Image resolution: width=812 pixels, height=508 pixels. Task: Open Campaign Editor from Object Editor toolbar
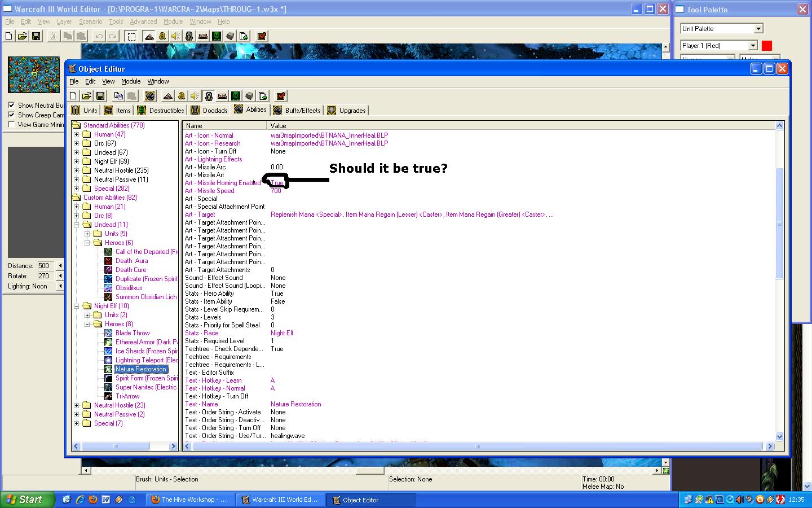tap(222, 96)
